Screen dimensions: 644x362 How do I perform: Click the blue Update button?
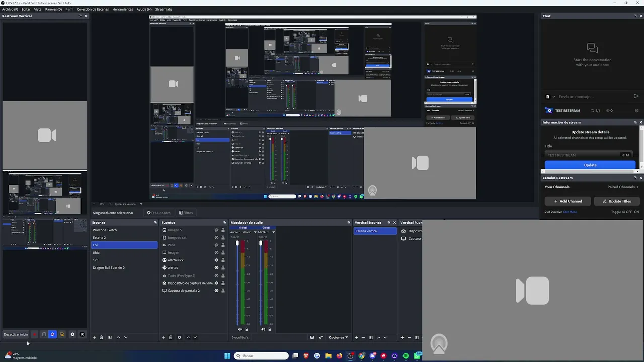(x=590, y=165)
